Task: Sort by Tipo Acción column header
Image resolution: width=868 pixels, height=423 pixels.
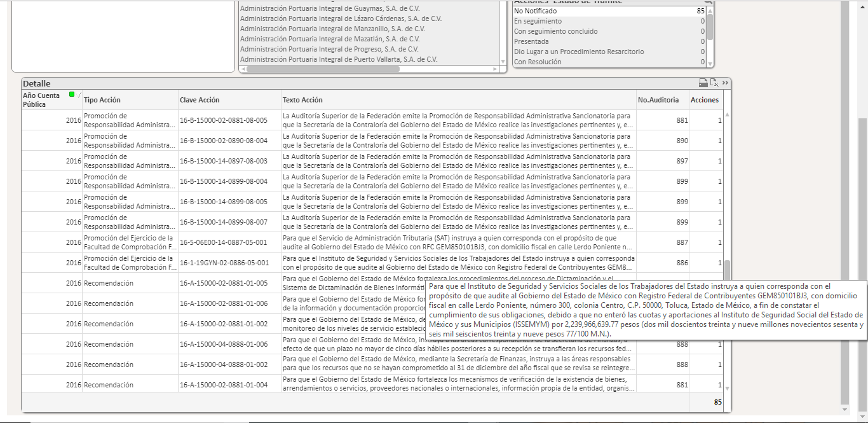Action: [102, 100]
